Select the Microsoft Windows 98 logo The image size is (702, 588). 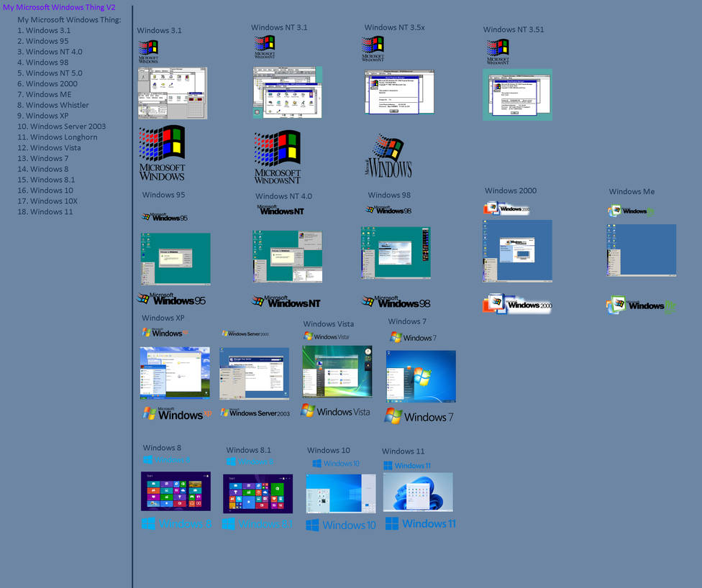396,302
